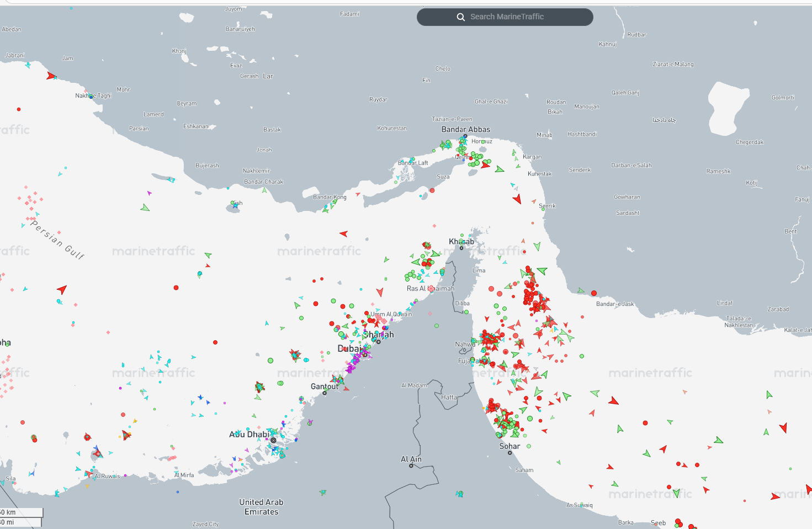The width and height of the screenshot is (812, 529).
Task: Select large red vessel arrow below Persian Gulf label
Action: click(x=62, y=289)
